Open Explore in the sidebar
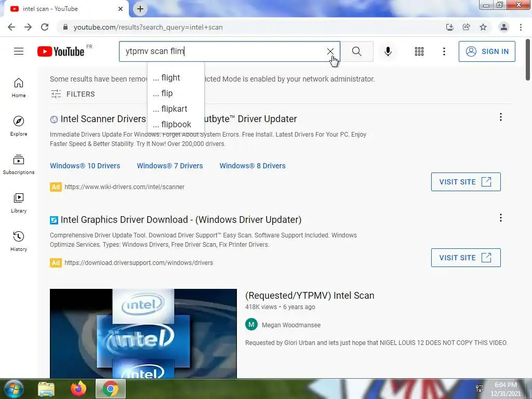Screen dimensions: 532x399 tap(19, 126)
